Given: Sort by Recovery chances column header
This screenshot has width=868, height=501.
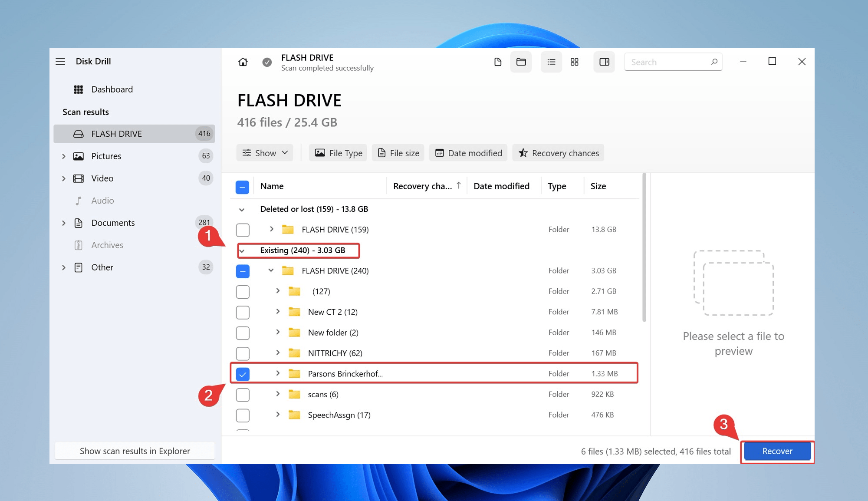Looking at the screenshot, I should point(422,186).
